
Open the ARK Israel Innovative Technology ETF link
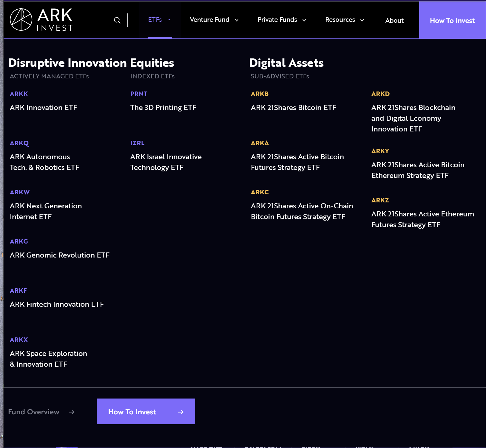(x=166, y=162)
